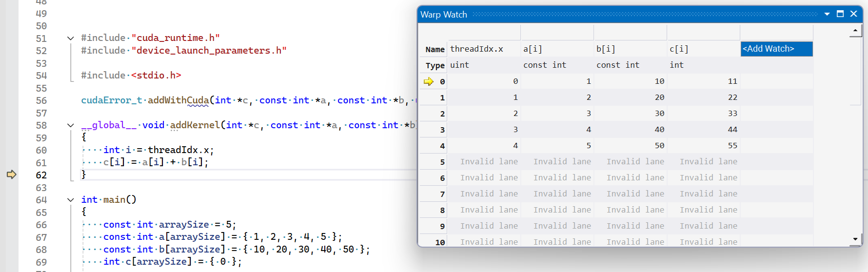Click the c[i] value 22 in lane 1
The image size is (868, 272).
(703, 97)
